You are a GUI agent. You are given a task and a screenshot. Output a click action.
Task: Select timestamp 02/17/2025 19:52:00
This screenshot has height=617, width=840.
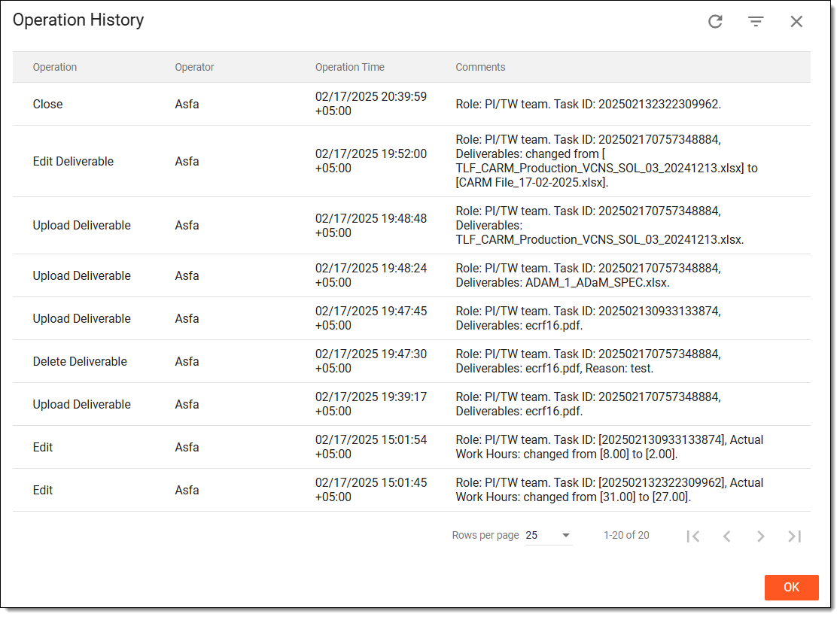(x=371, y=161)
